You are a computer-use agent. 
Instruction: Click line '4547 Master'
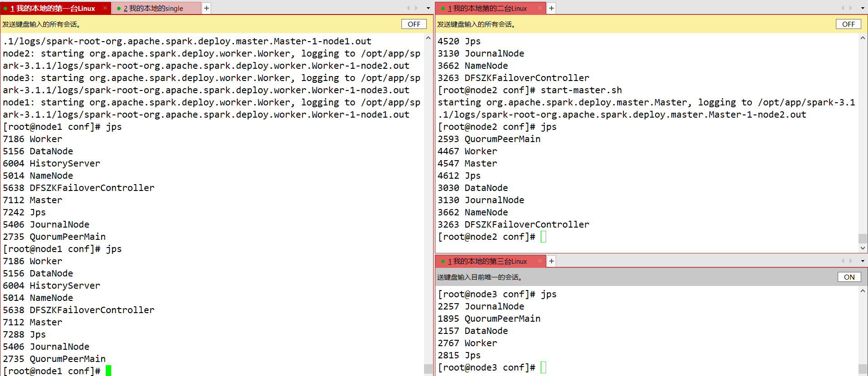[467, 163]
